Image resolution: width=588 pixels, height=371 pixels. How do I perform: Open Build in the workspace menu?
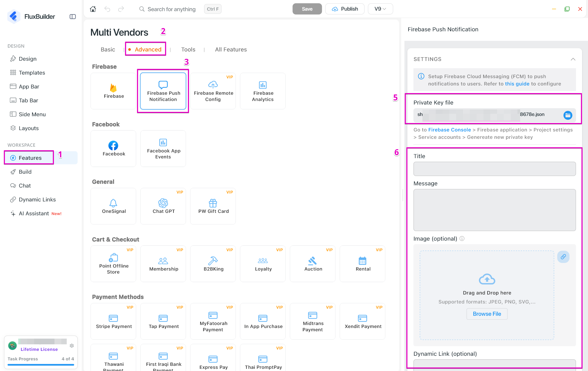(x=41, y=172)
